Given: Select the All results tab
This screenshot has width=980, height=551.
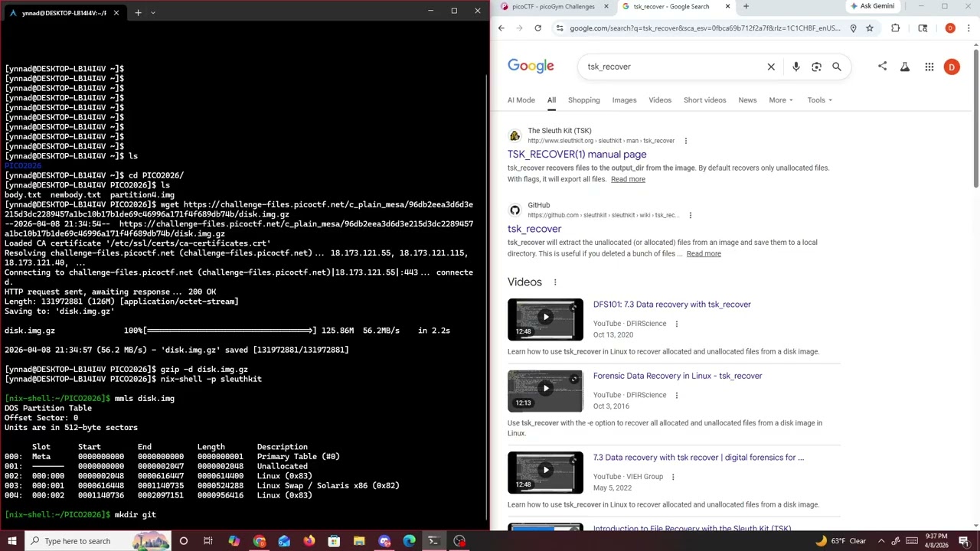Looking at the screenshot, I should click(x=551, y=100).
